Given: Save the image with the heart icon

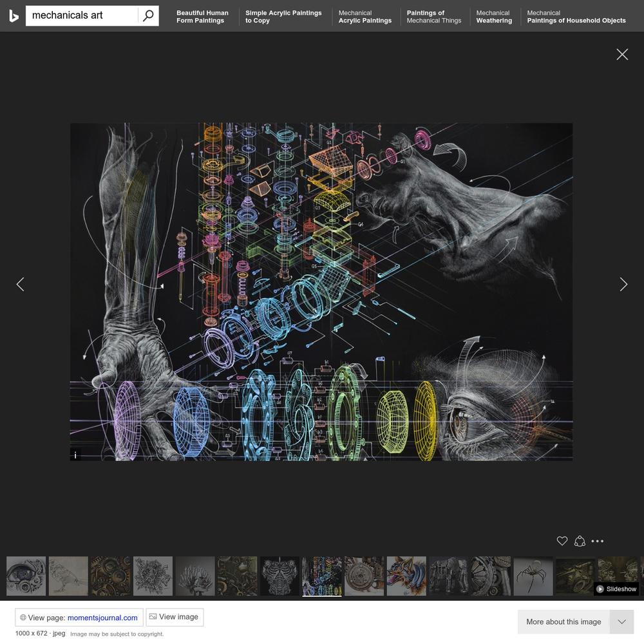Looking at the screenshot, I should point(562,541).
